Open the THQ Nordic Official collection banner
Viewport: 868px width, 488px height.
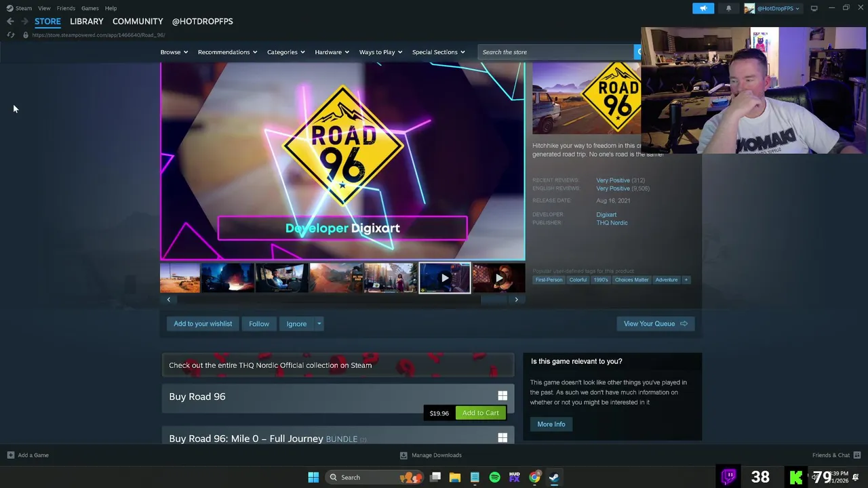pos(338,365)
